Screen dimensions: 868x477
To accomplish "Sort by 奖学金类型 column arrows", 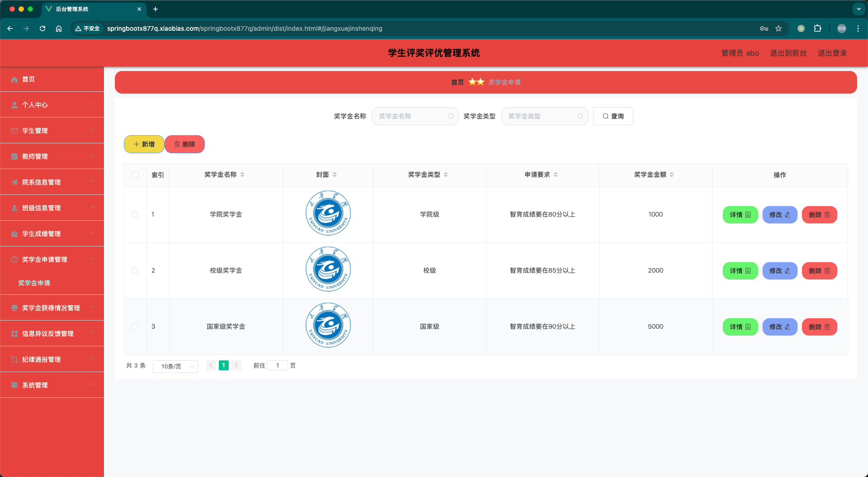I will 446,175.
